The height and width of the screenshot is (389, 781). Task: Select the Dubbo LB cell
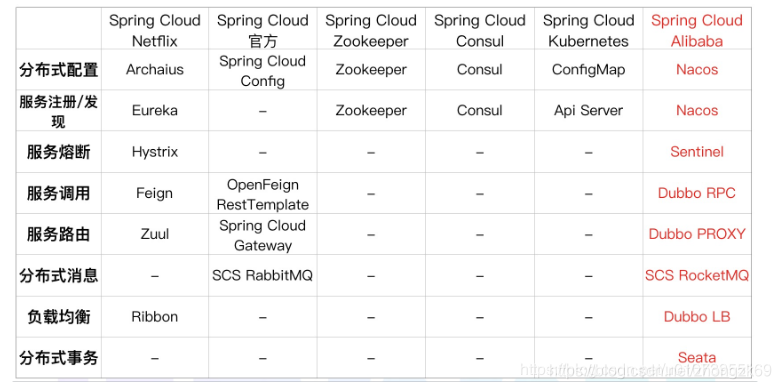pos(696,316)
